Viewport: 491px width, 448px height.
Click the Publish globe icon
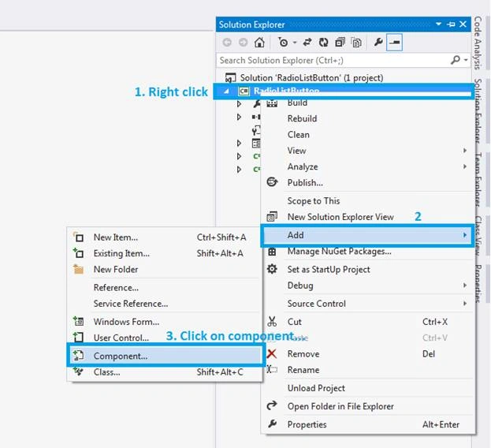point(272,182)
